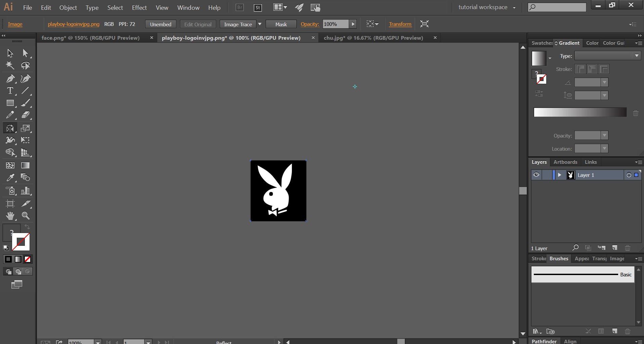Toggle the lock column for Layer 1

(547, 175)
